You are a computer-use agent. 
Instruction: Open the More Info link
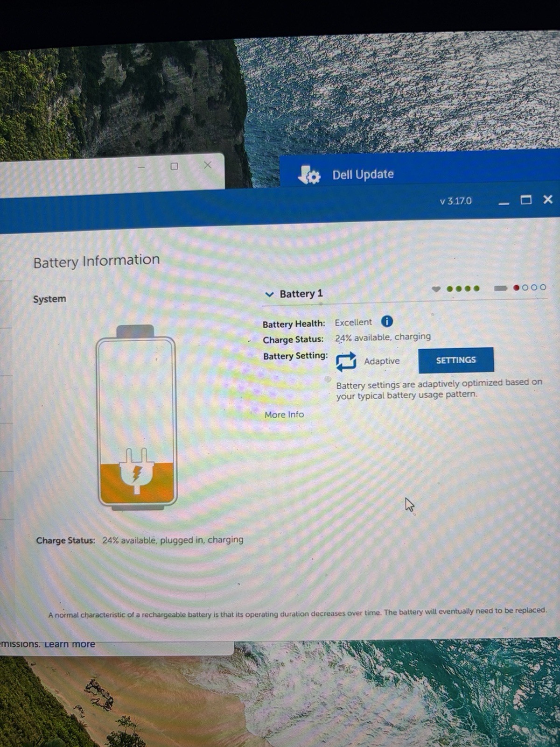284,415
